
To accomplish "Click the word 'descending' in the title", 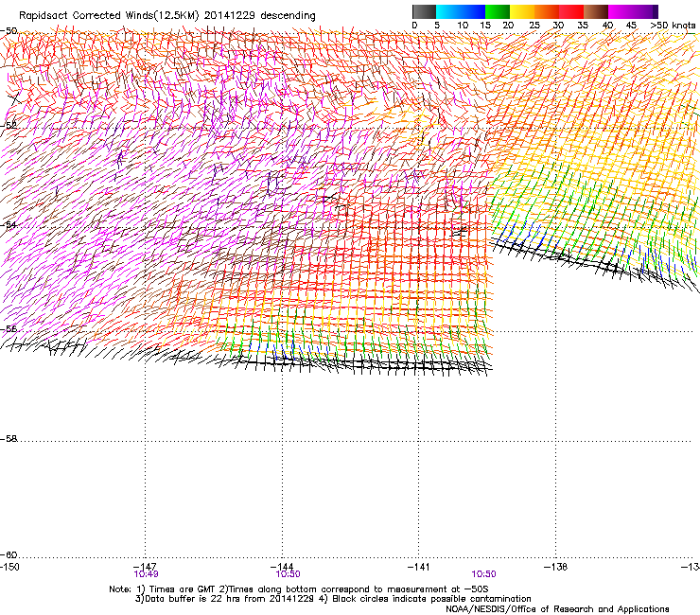I will 288,16.
